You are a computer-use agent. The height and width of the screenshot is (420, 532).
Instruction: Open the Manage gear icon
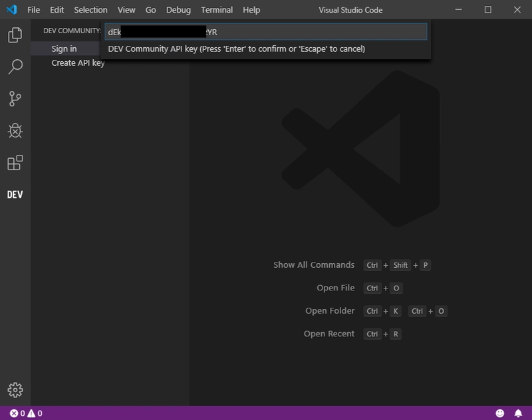(15, 390)
